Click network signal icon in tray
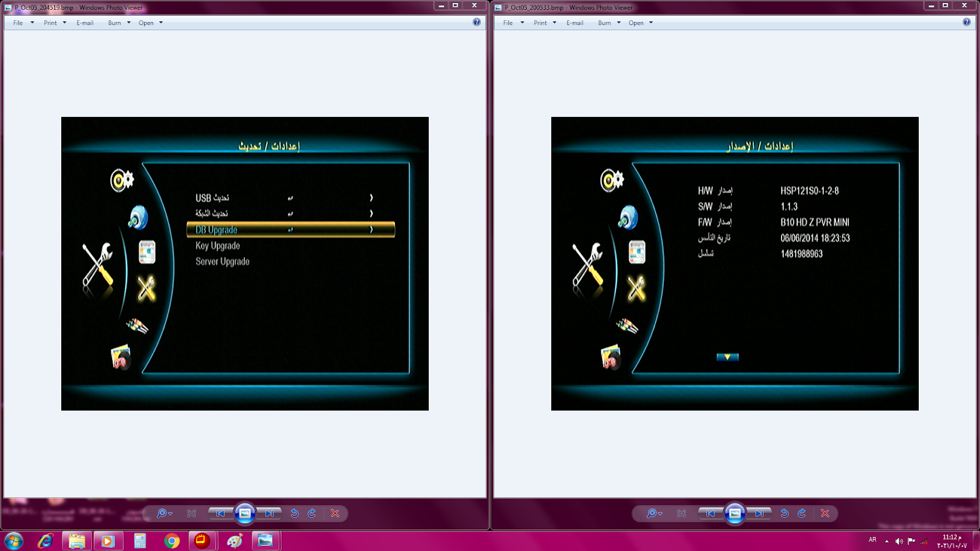The image size is (980, 551). pyautogui.click(x=924, y=541)
